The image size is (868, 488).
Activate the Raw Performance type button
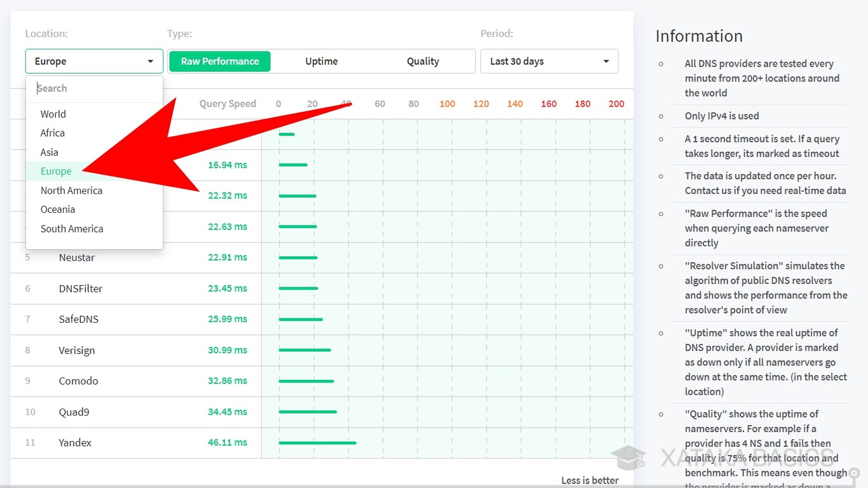[x=220, y=62]
